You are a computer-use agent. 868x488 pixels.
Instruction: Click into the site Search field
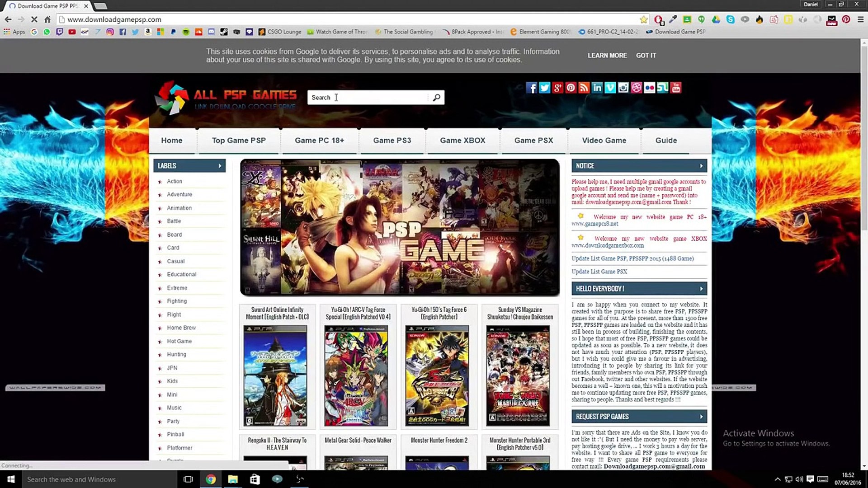click(368, 98)
